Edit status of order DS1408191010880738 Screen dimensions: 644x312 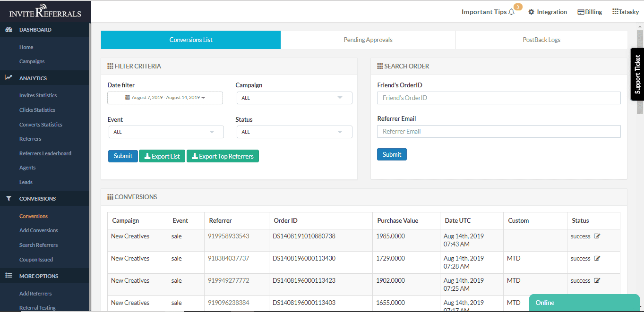(597, 236)
